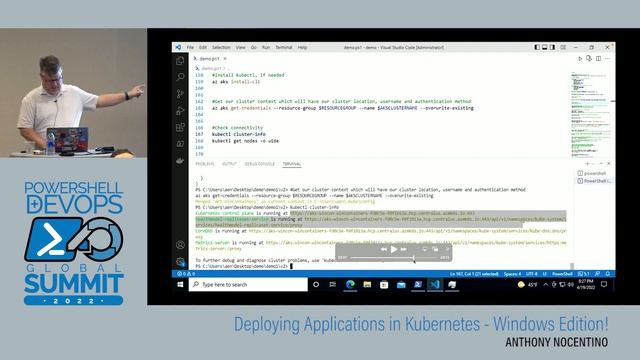The width and height of the screenshot is (640, 360).
Task: Select language mode PowerShell in status bar
Action: (x=562, y=274)
